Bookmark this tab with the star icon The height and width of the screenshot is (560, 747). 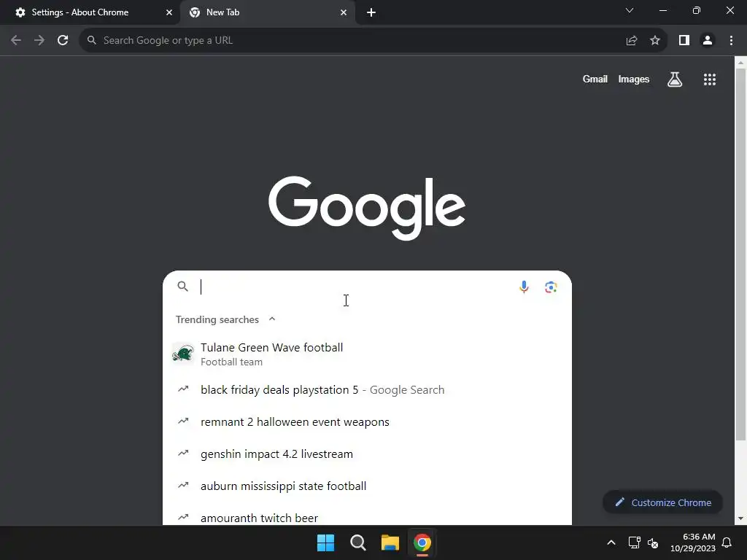pyautogui.click(x=655, y=41)
